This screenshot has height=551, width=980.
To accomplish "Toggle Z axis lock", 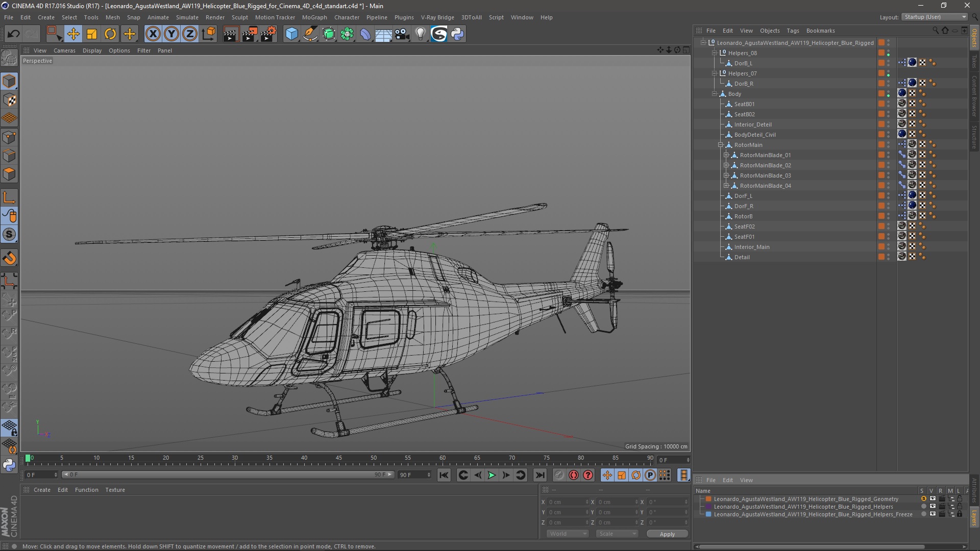I will [x=190, y=34].
